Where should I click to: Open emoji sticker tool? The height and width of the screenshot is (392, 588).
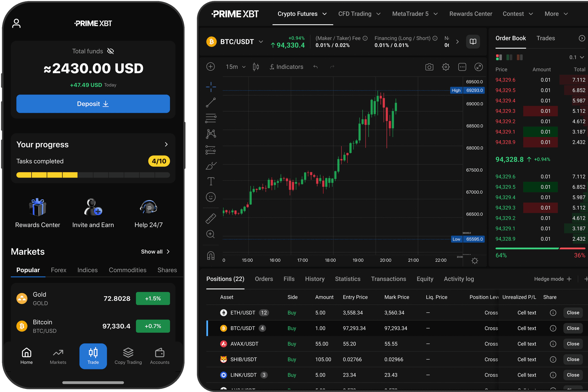(x=211, y=197)
